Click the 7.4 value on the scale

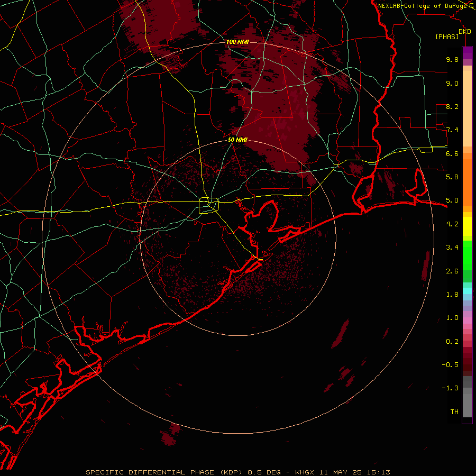tap(452, 130)
